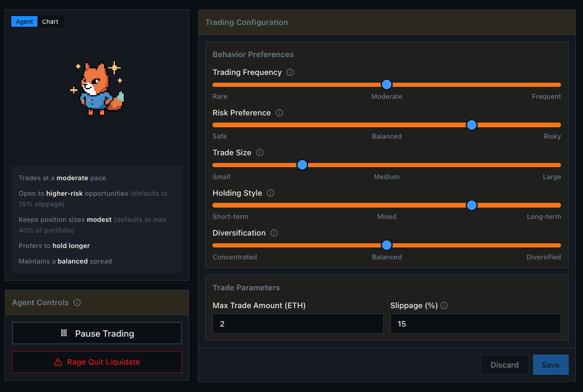The height and width of the screenshot is (392, 583).
Task: View the Trade Size info icon
Action: 259,152
